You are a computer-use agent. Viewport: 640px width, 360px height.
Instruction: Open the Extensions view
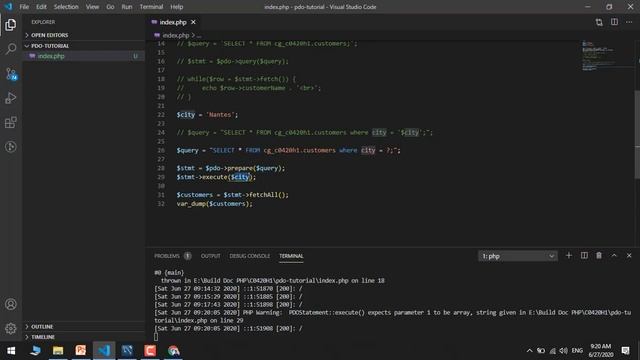click(11, 122)
